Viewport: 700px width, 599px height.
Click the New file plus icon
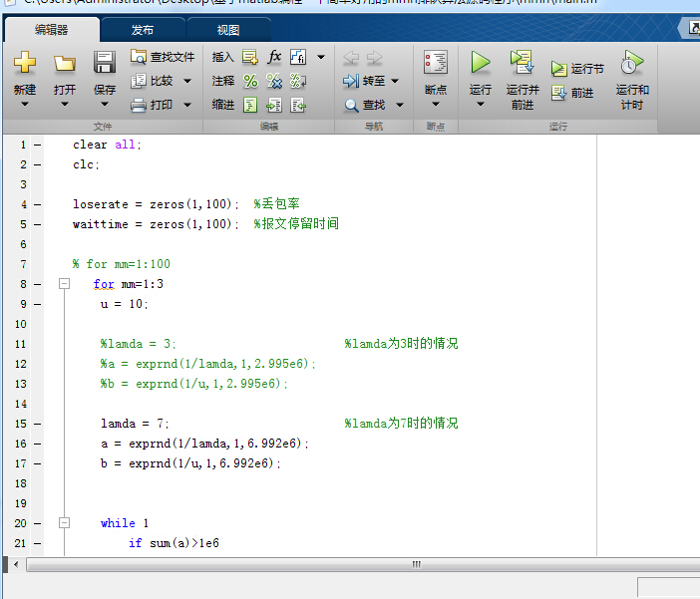click(x=25, y=63)
